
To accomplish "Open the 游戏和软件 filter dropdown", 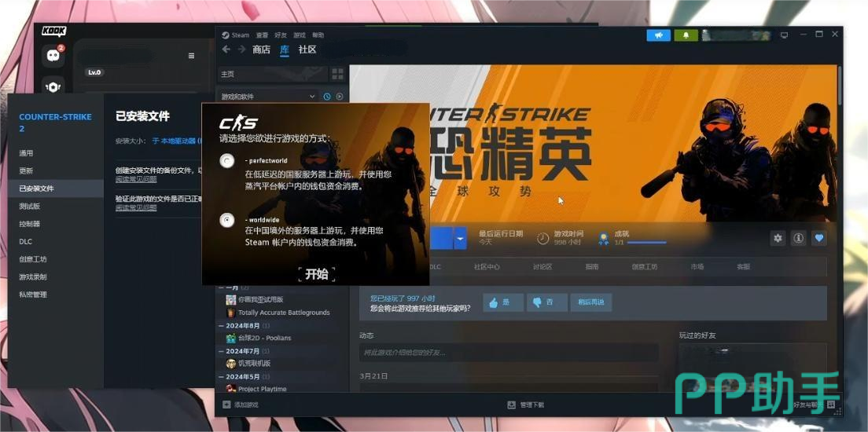I will (268, 97).
